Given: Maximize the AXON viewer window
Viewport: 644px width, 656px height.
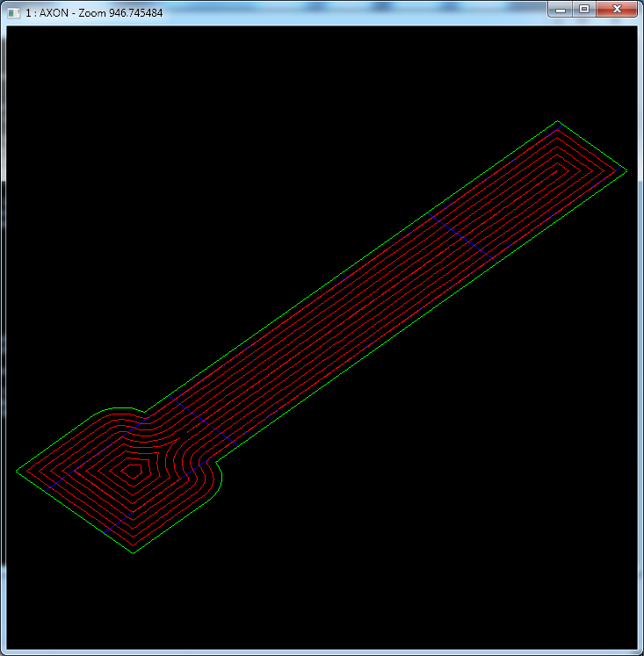Looking at the screenshot, I should point(583,9).
